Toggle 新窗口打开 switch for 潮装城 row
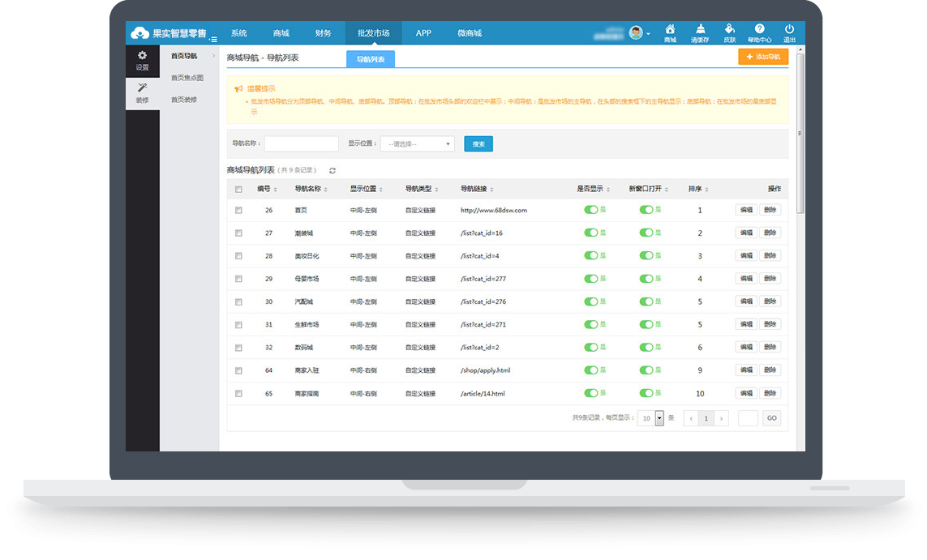This screenshot has height=560, width=927. [646, 233]
